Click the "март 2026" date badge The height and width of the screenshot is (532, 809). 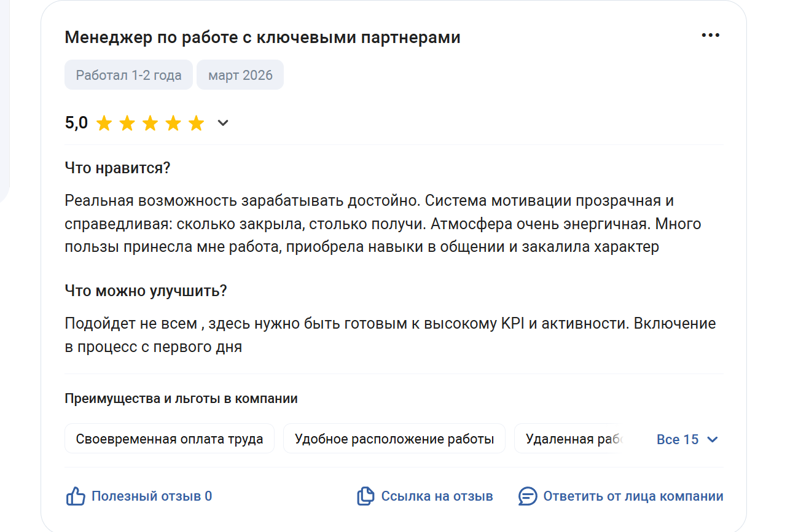[240, 75]
